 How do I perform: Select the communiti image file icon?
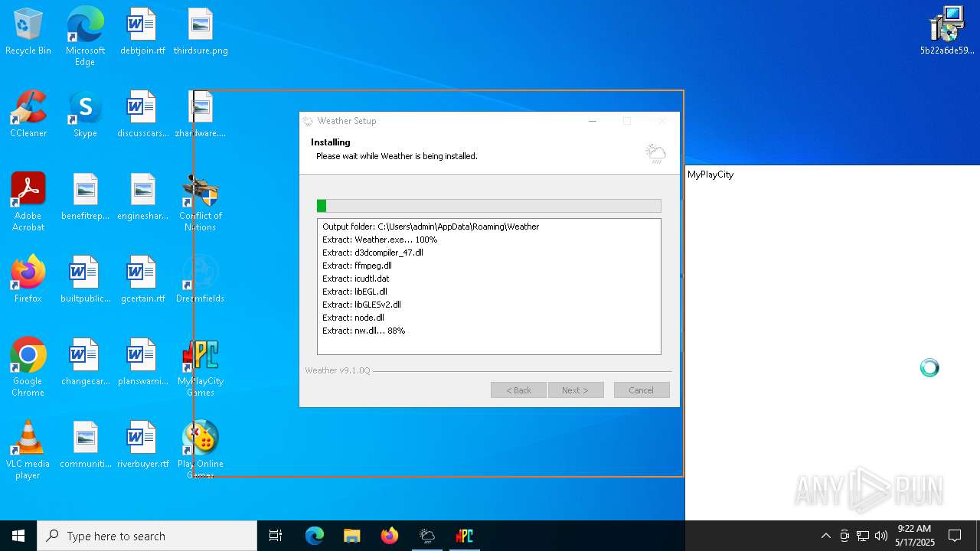tap(85, 445)
